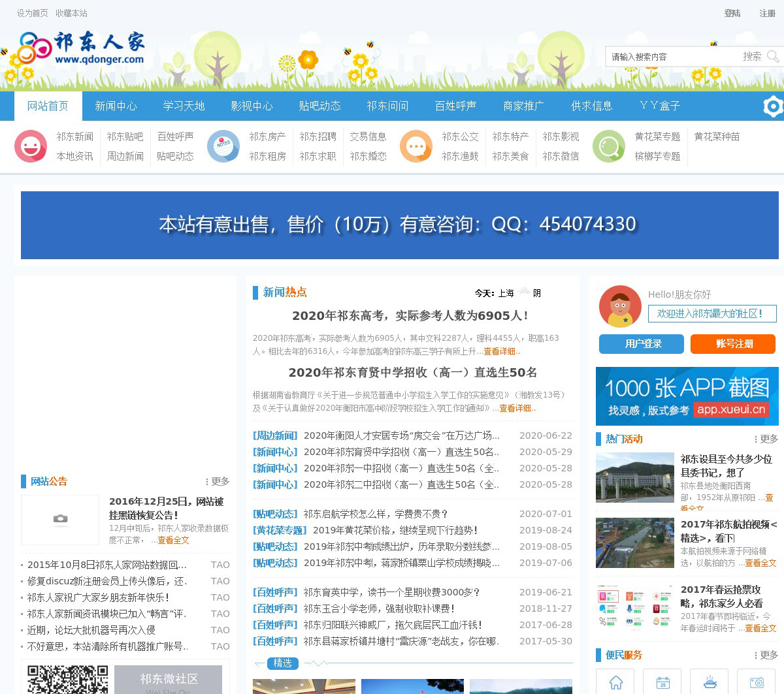The image size is (784, 694).
Task: Click the pink smiley face icon
Action: tap(30, 146)
